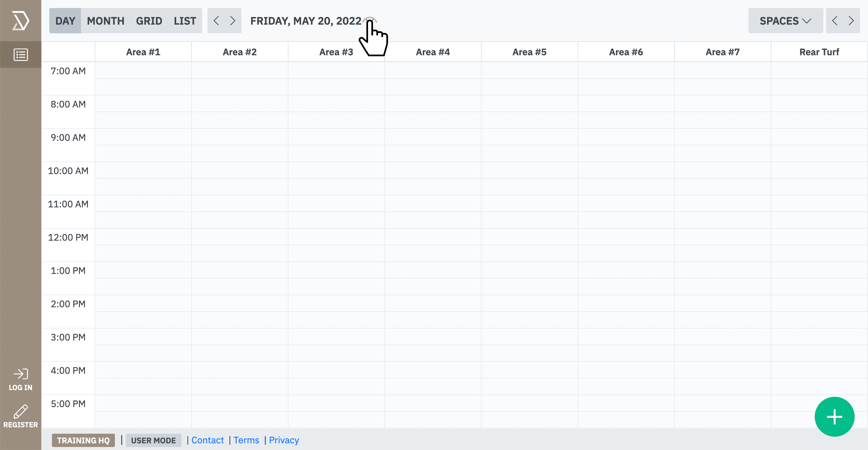Click the 11:00 AM time label
The image size is (868, 450).
pos(68,204)
